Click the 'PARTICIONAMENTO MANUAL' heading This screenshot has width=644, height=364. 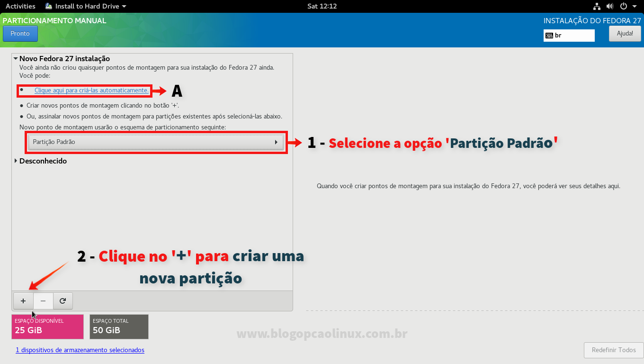54,21
